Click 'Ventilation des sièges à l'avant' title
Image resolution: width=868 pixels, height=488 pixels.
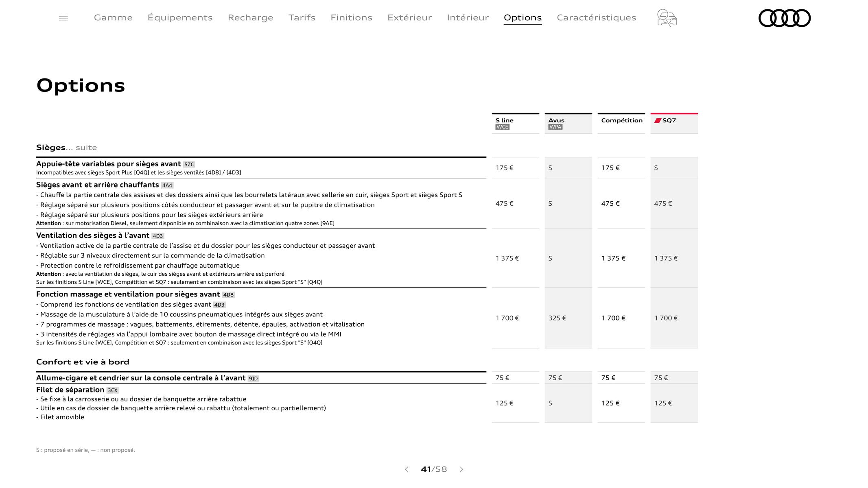tap(92, 235)
